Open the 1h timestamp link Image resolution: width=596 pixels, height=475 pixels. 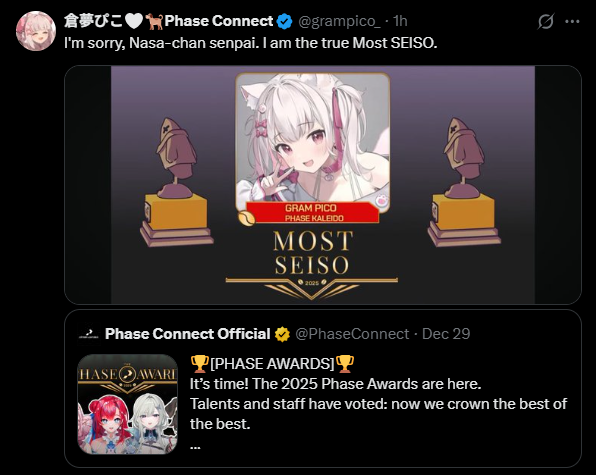click(400, 21)
